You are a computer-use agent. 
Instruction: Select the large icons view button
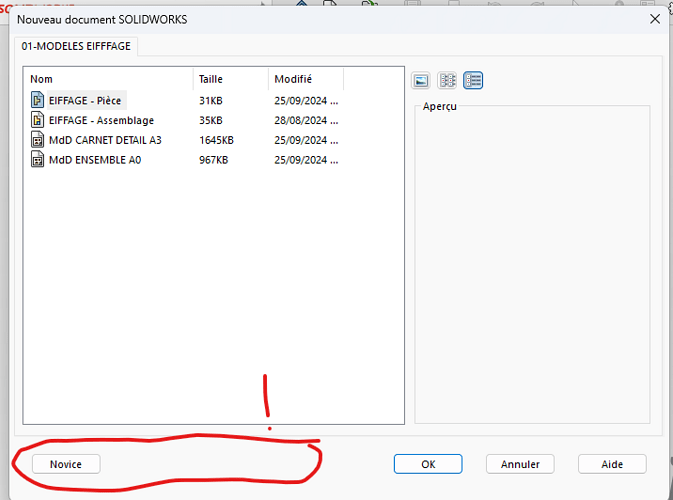421,80
